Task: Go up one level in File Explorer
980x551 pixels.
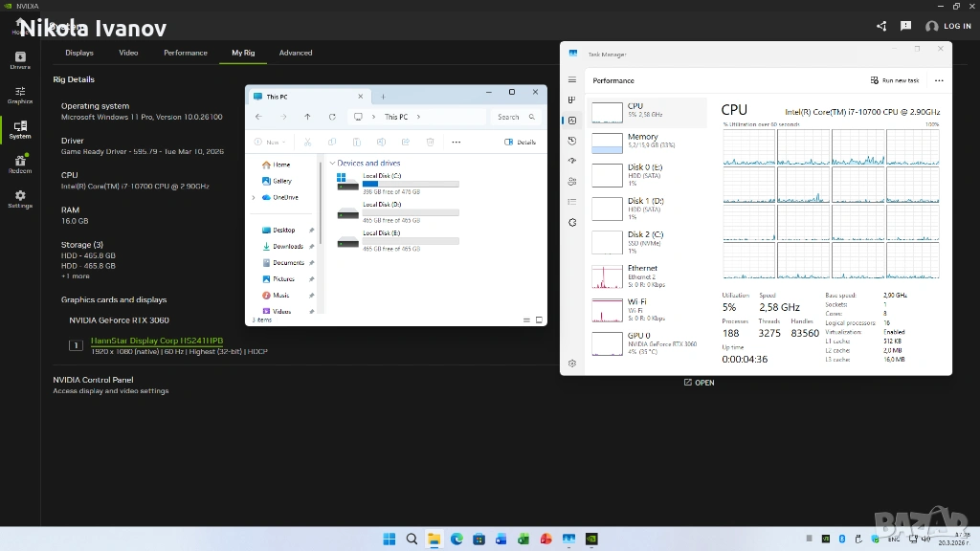Action: pyautogui.click(x=307, y=117)
